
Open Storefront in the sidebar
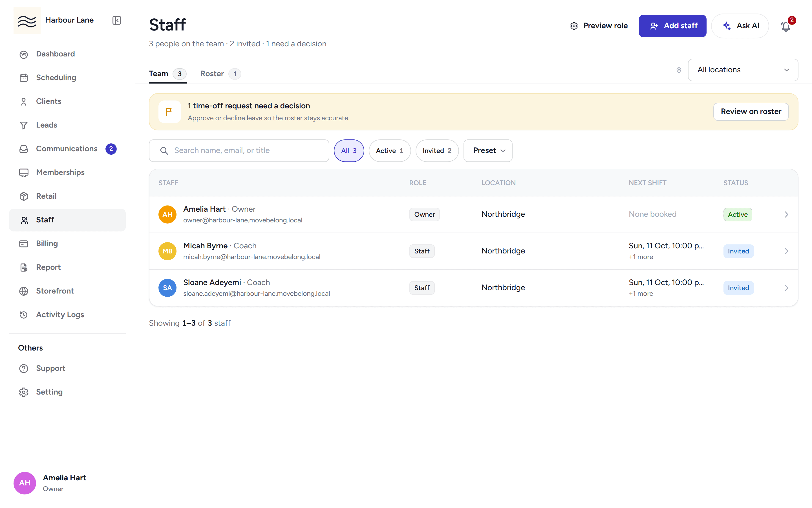tap(67, 291)
